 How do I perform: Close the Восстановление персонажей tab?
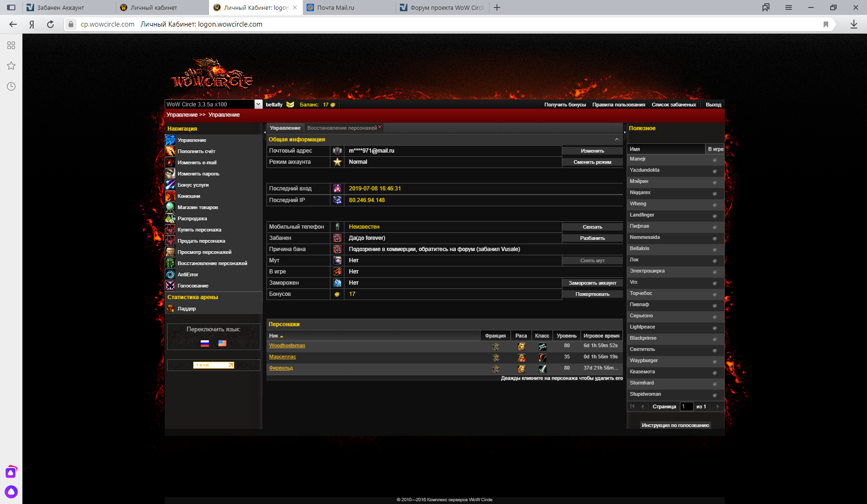(380, 127)
